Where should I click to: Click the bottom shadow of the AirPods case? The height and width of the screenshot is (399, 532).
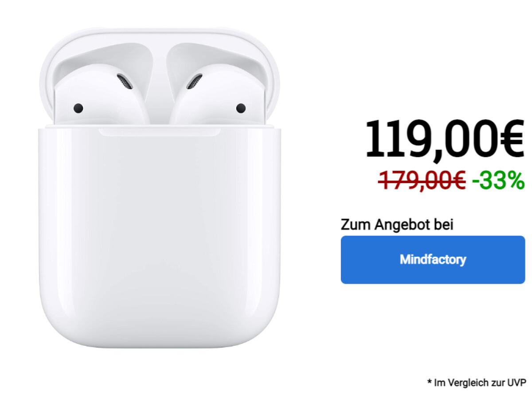tap(160, 347)
